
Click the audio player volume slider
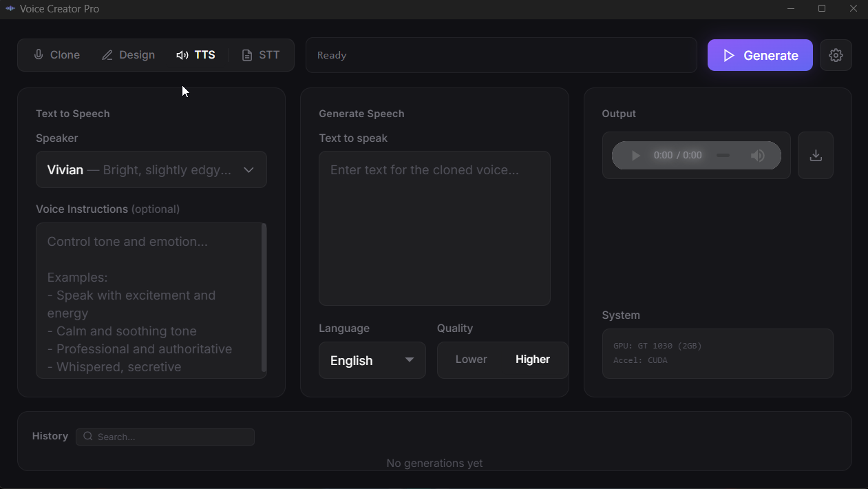tap(723, 156)
